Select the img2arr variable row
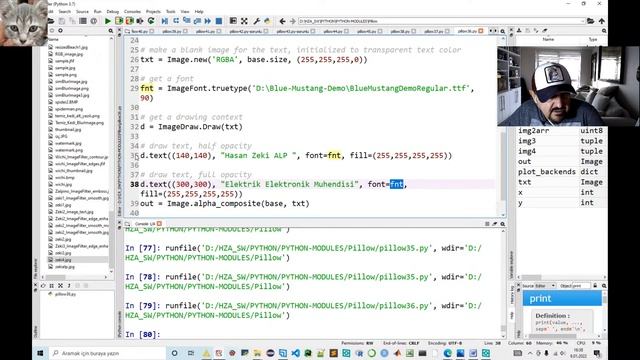 [x=561, y=131]
